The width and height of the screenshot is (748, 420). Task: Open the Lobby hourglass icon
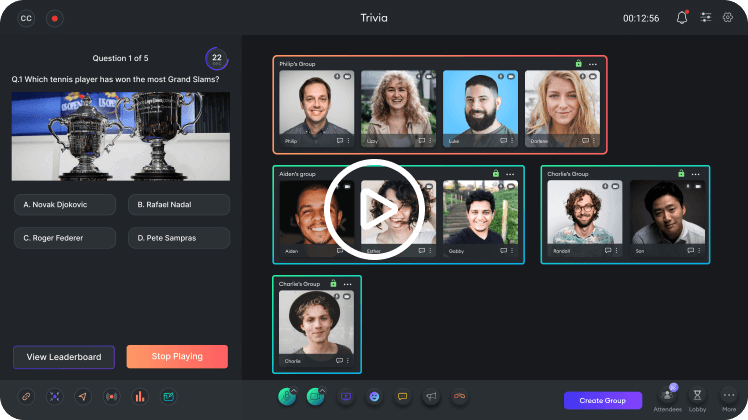(x=697, y=399)
